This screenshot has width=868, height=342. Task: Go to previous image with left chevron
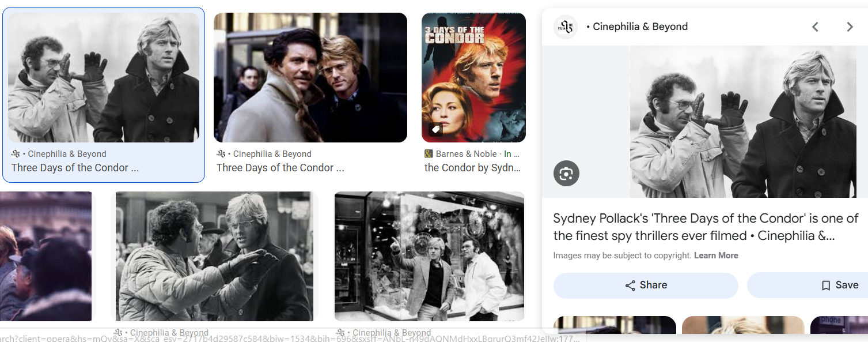click(x=815, y=27)
